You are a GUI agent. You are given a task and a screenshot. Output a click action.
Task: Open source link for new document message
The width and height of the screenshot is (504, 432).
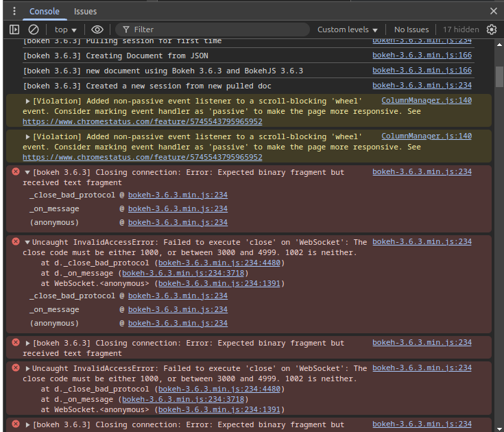422,71
